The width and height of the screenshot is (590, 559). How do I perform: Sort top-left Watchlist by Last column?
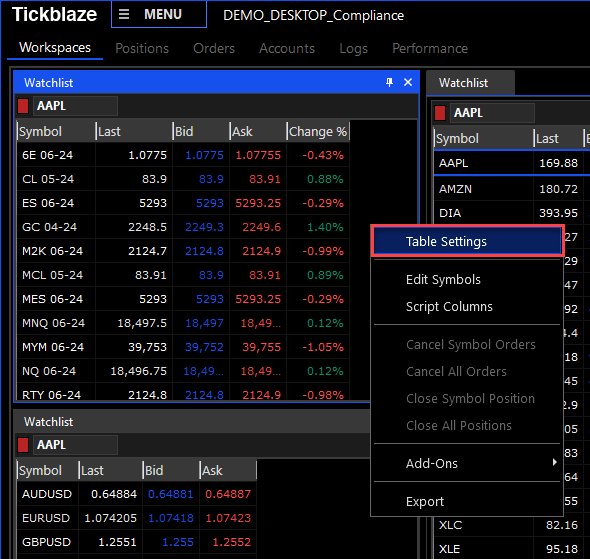click(134, 132)
